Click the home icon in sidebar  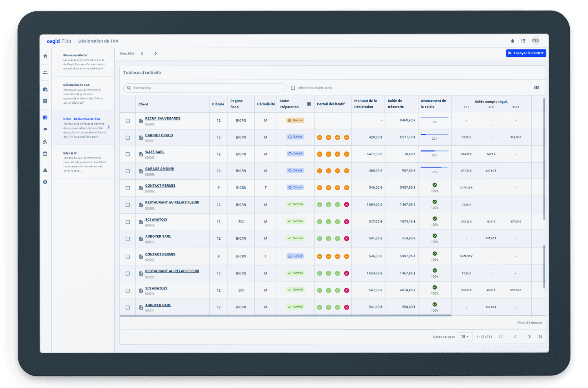45,56
